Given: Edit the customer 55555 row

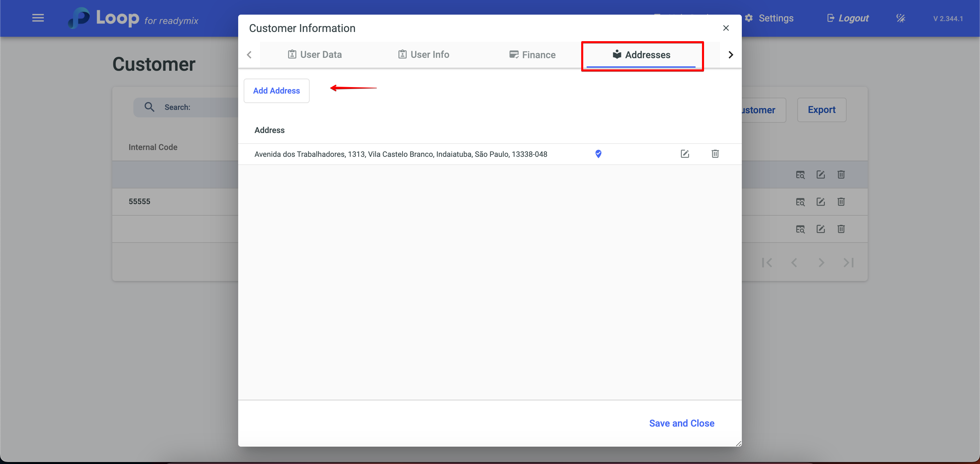Looking at the screenshot, I should [x=821, y=202].
